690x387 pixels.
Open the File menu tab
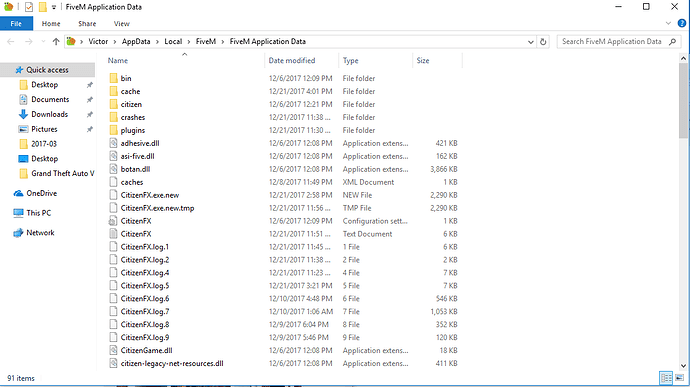(16, 24)
